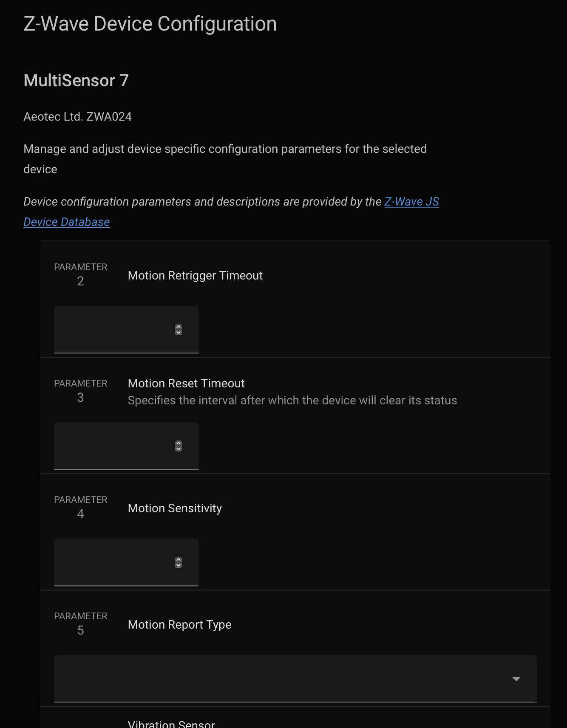
Task: Click the Motion Retrigger Timeout spinner arrows
Action: (179, 330)
